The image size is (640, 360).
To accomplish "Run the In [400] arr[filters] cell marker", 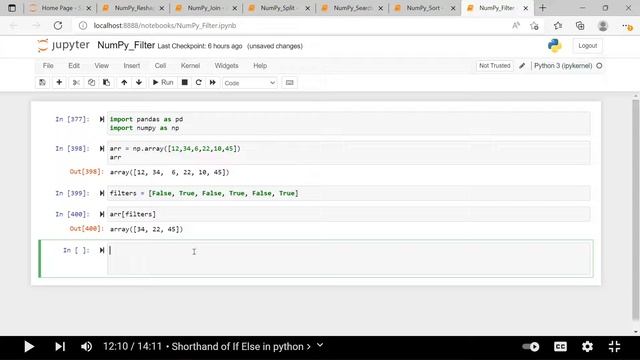I will [x=102, y=214].
